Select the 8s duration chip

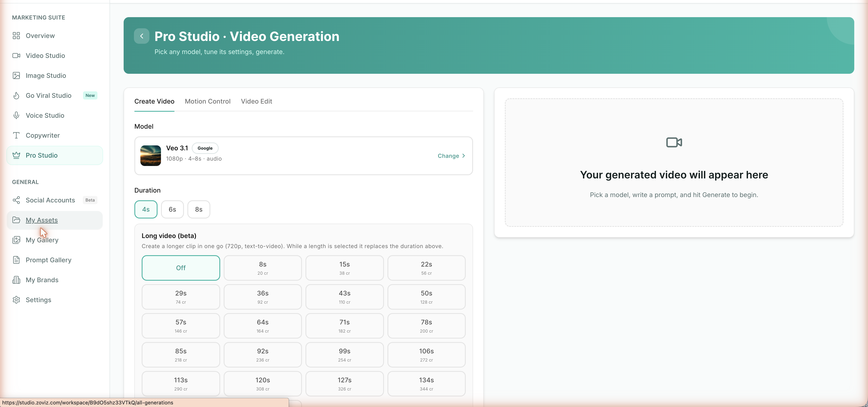click(199, 209)
